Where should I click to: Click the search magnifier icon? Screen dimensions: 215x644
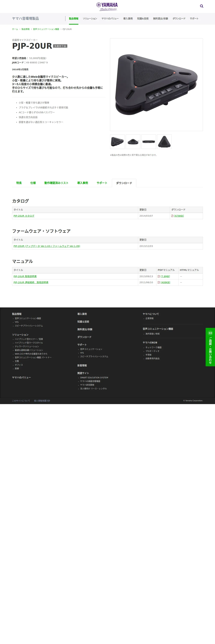pyautogui.click(x=201, y=6)
